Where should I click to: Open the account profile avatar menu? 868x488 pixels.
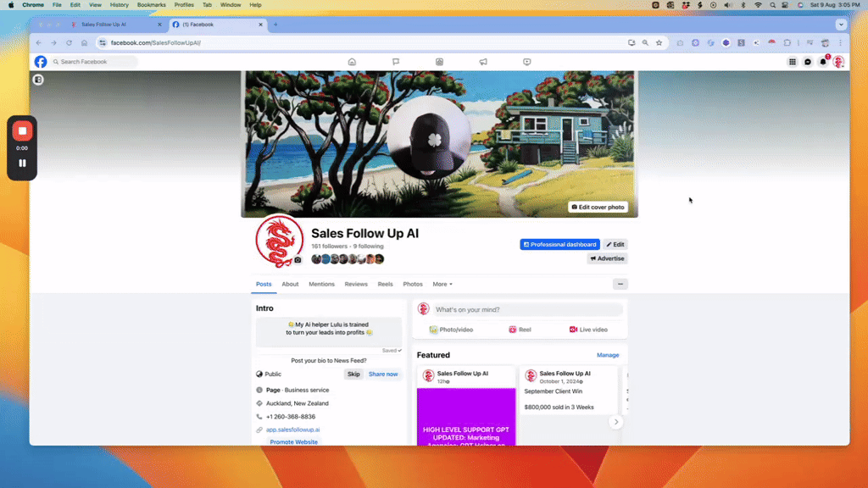[x=838, y=62]
